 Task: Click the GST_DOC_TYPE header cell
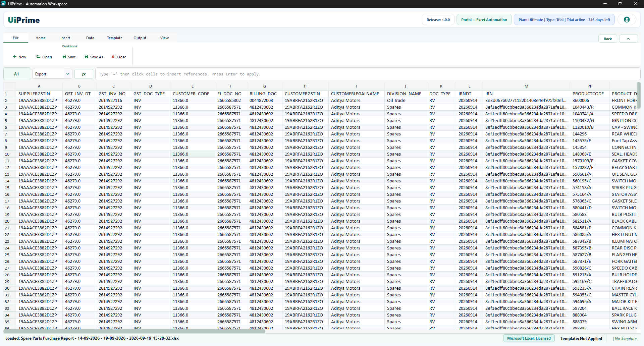tap(150, 94)
